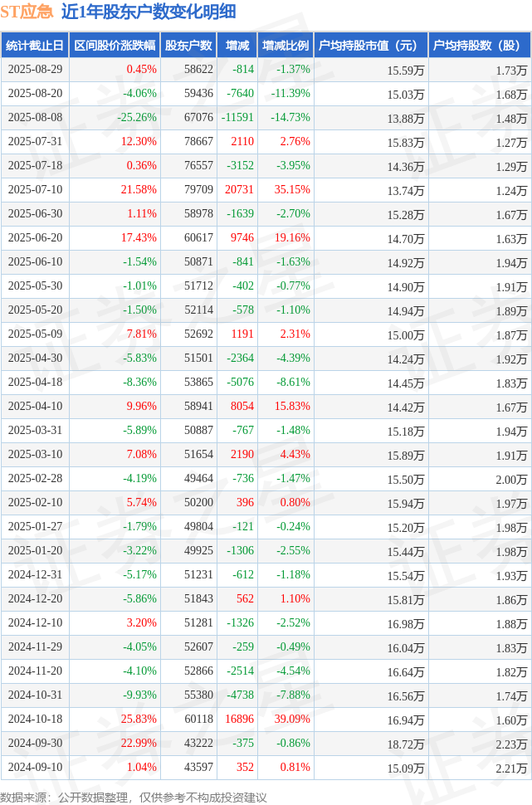Click the 户均持股数（股） header
The width and height of the screenshot is (532, 805).
(480, 46)
